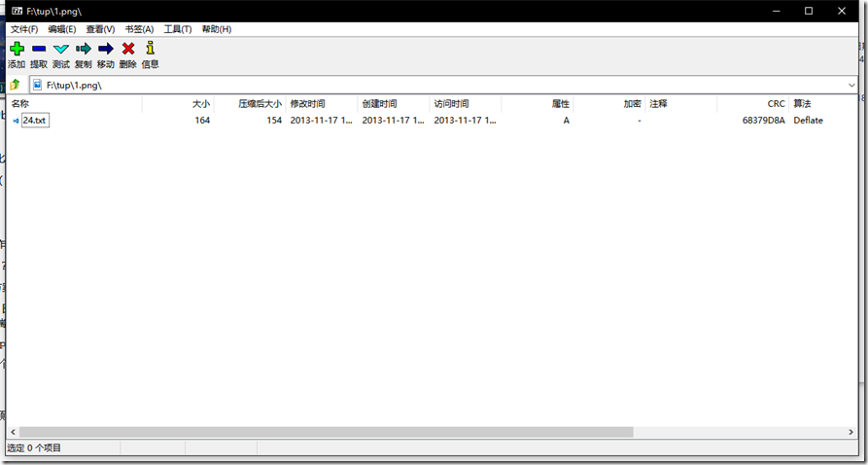
Task: Click the Copy (复制) arrow icon
Action: pyautogui.click(x=83, y=49)
